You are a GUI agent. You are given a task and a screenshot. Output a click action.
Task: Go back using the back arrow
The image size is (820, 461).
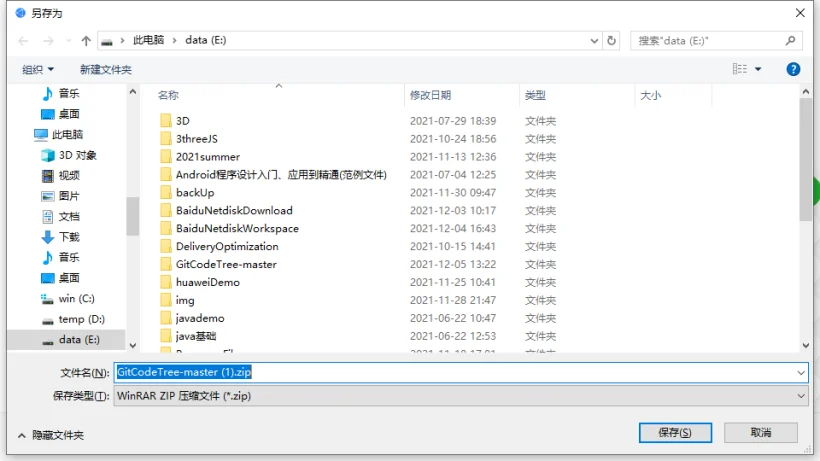coord(23,41)
